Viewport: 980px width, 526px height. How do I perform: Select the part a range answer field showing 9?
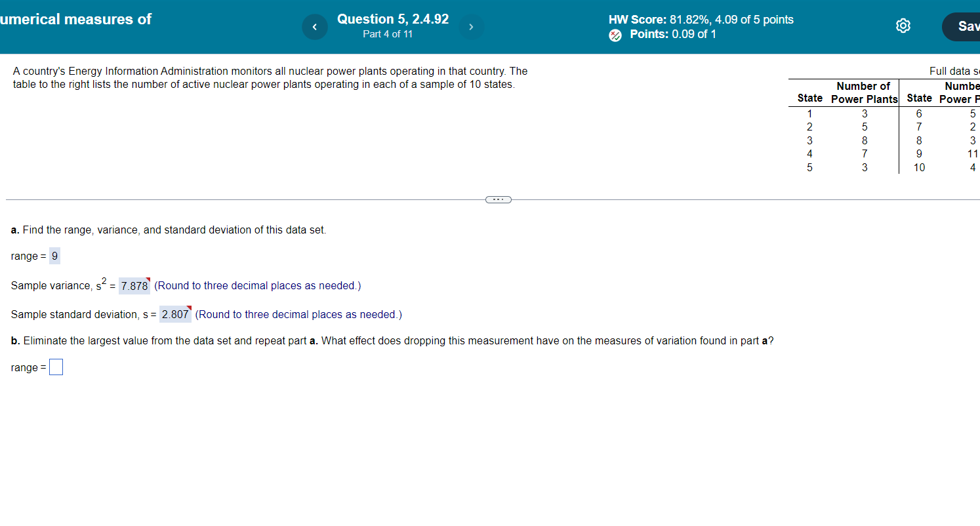(54, 256)
